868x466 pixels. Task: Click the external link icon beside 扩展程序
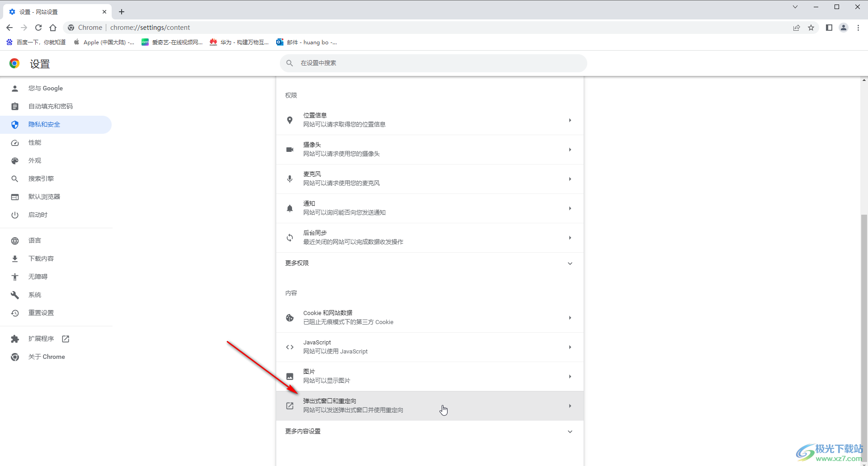(x=66, y=339)
